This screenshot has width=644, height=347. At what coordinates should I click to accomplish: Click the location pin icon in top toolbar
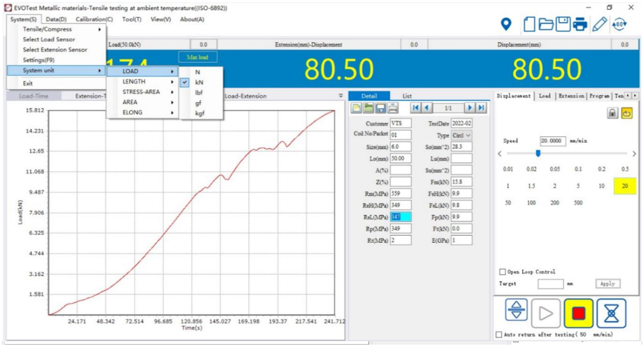click(507, 24)
